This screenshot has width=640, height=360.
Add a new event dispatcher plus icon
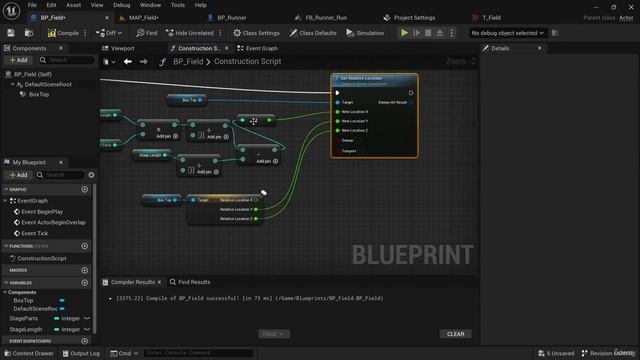click(84, 341)
